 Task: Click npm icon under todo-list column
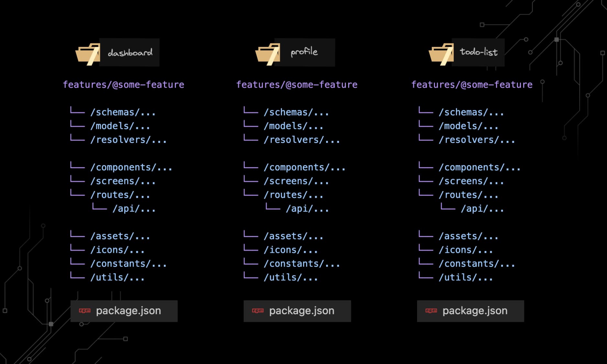tap(431, 311)
